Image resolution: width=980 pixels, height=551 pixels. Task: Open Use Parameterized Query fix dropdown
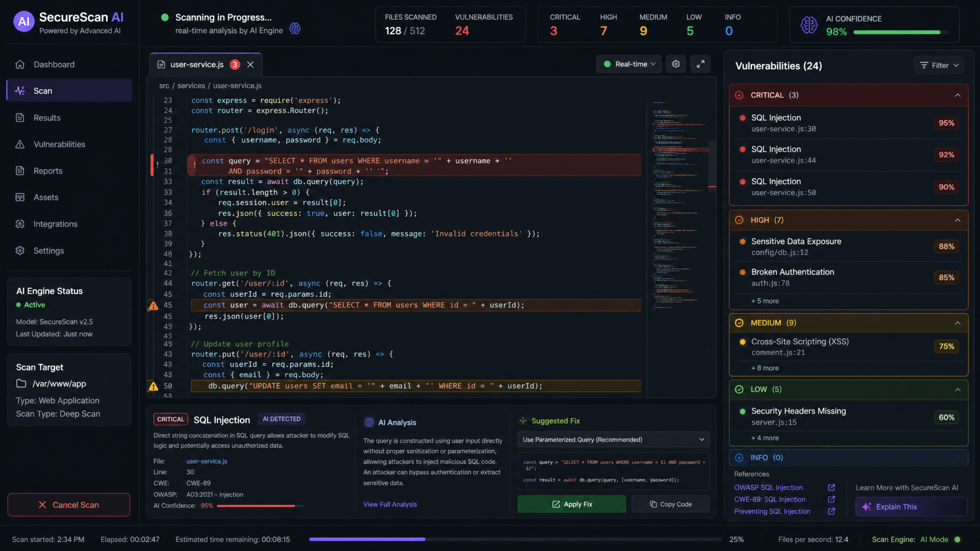pyautogui.click(x=613, y=440)
